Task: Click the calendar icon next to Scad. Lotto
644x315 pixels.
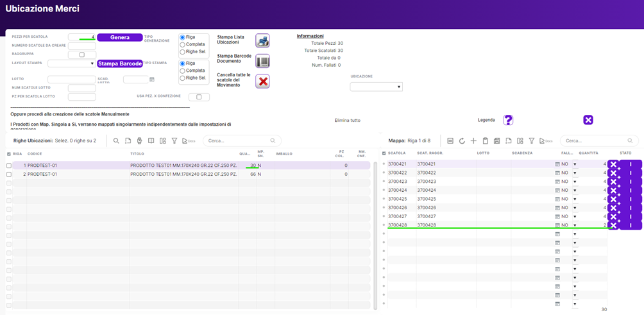Action: pyautogui.click(x=151, y=80)
